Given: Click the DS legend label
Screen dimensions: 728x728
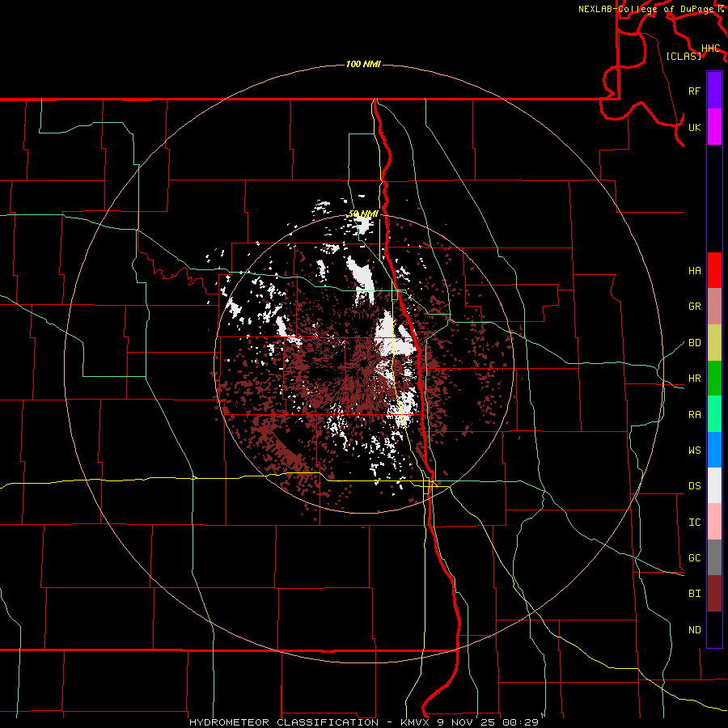Looking at the screenshot, I should tap(694, 485).
